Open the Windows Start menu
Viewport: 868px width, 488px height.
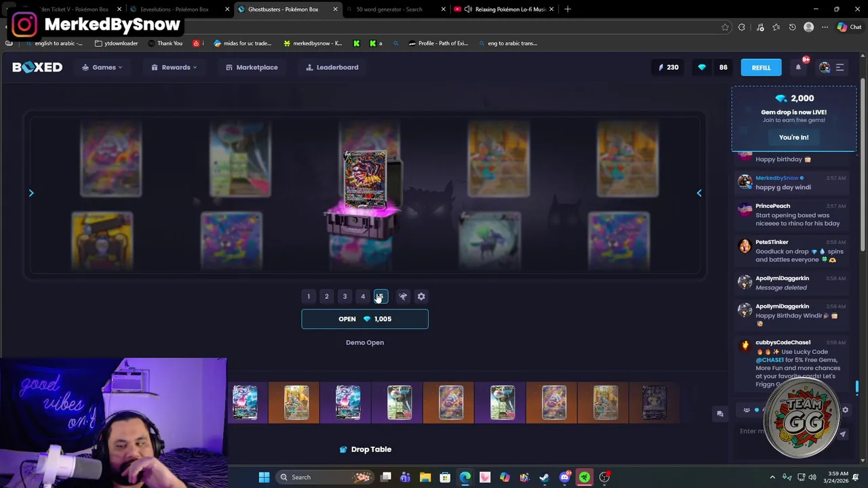(x=264, y=477)
